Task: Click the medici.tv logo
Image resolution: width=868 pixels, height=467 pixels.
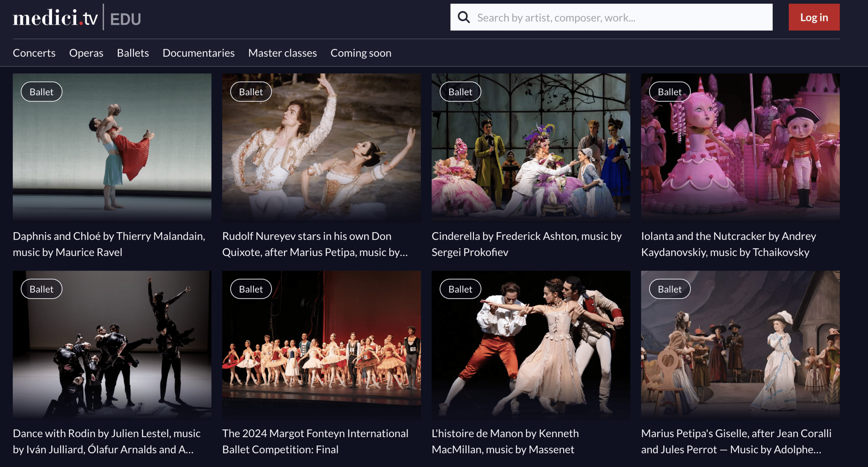Action: click(55, 18)
